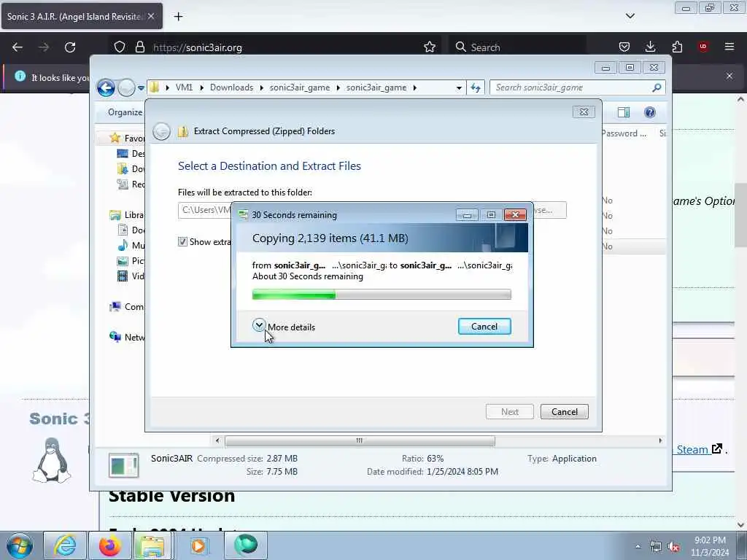Screen dimensions: 747x560
Task: Bookmark this page with the star
Action: 430,47
